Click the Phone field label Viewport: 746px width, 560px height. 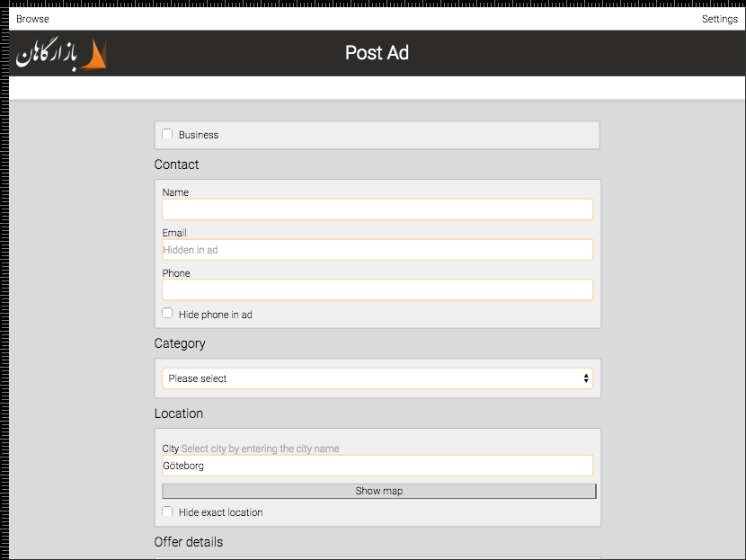click(176, 273)
